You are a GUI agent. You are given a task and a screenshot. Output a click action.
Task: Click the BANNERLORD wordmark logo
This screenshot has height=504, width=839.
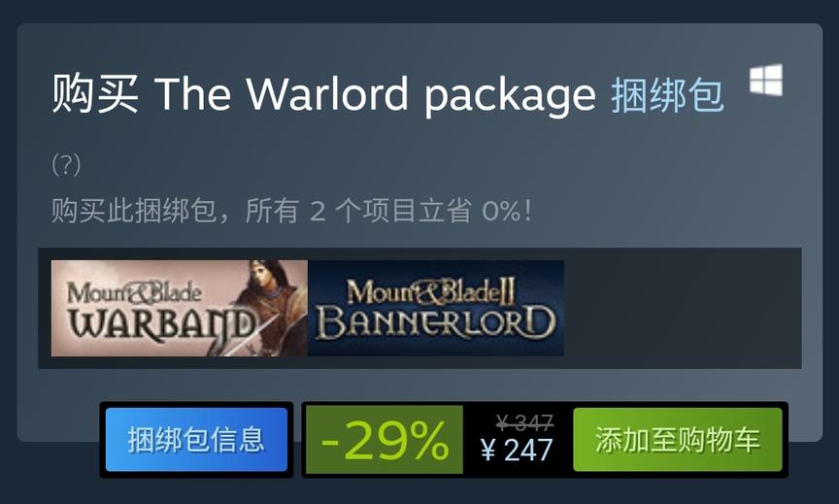tap(436, 323)
